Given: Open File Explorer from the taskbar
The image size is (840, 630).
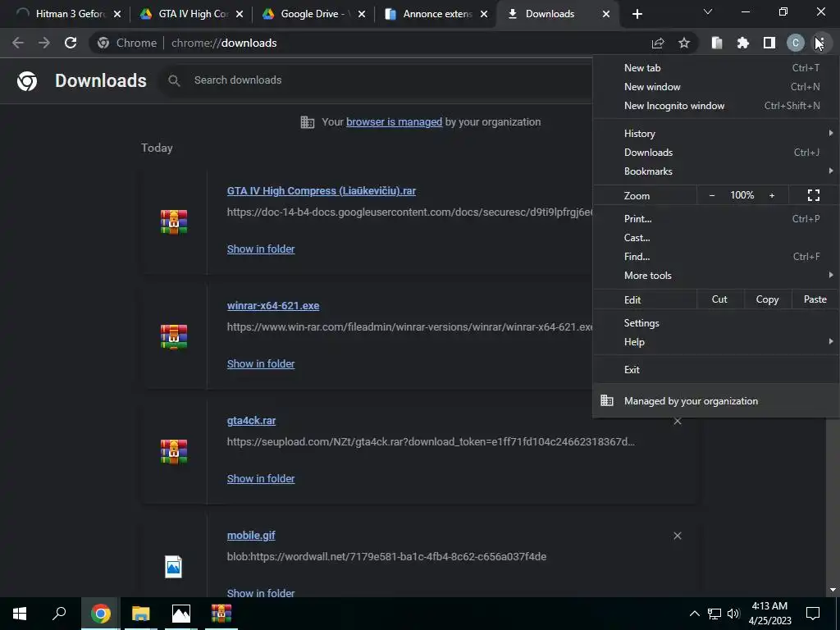Looking at the screenshot, I should coord(140,614).
